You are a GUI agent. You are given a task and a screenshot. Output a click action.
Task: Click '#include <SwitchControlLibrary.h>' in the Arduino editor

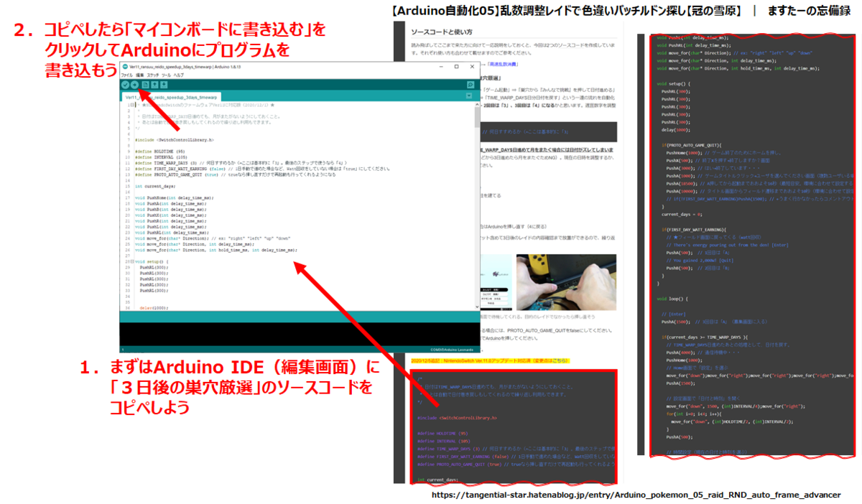[175, 140]
